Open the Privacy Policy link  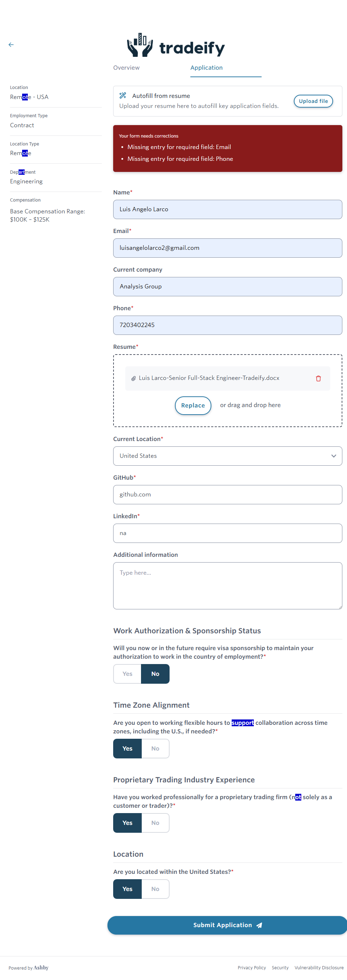pyautogui.click(x=252, y=967)
